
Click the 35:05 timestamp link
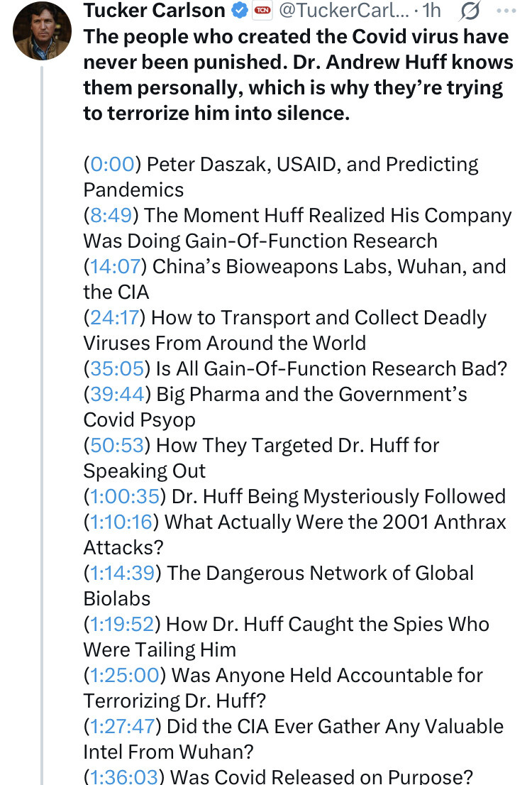pyautogui.click(x=117, y=368)
